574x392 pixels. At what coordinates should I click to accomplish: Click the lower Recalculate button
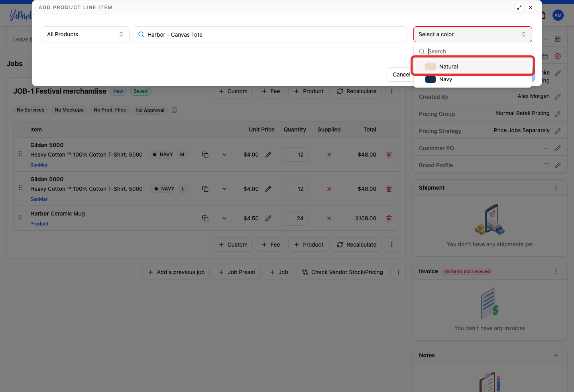pyautogui.click(x=356, y=245)
